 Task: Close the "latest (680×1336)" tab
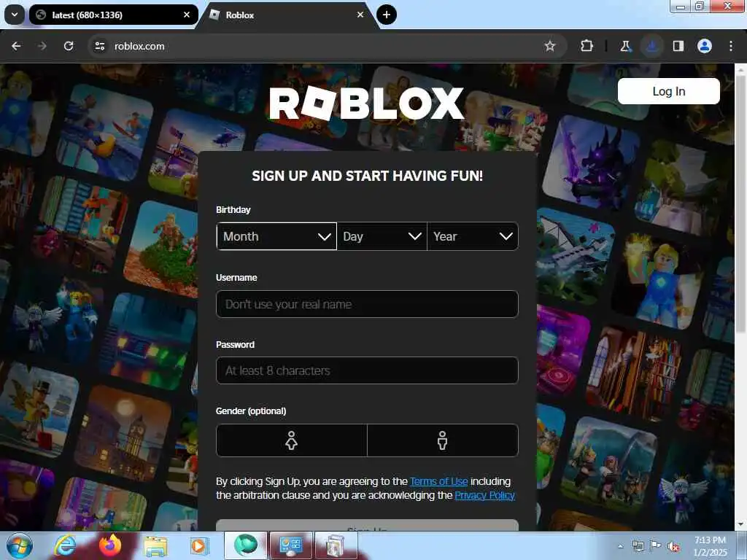187,15
